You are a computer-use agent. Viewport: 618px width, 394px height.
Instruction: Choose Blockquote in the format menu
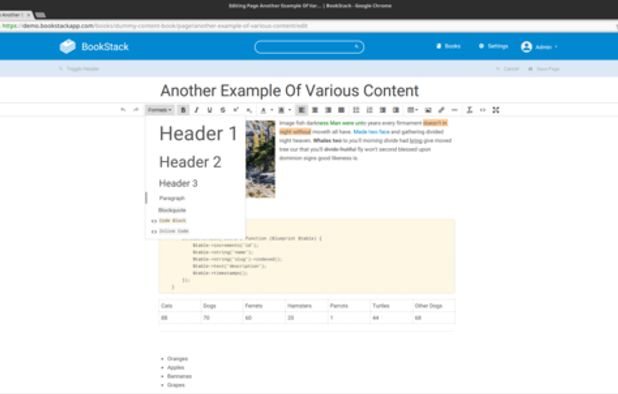(172, 210)
